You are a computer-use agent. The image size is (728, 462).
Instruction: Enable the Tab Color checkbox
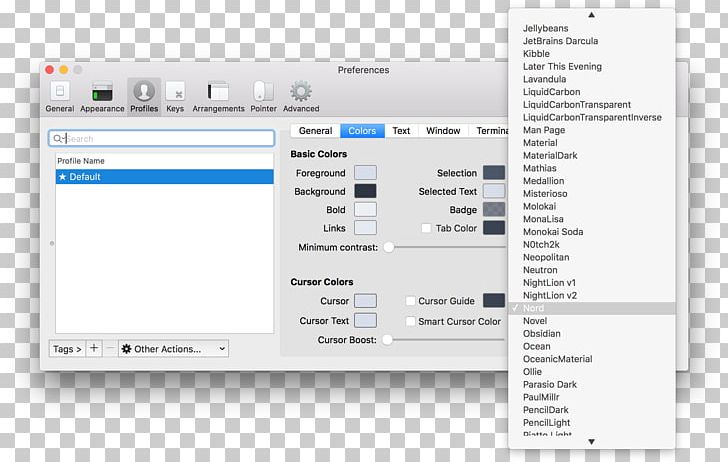pos(426,228)
